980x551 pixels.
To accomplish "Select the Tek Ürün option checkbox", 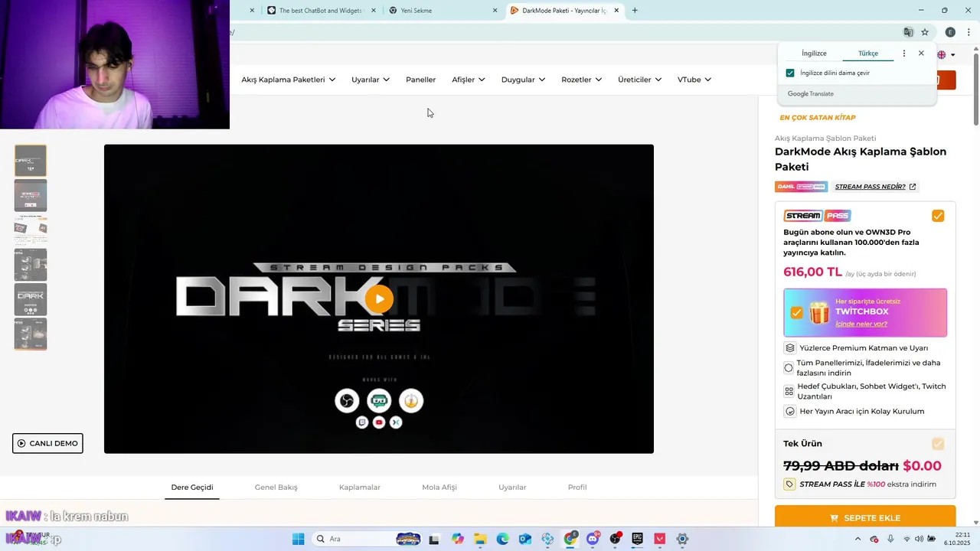I will coord(938,444).
